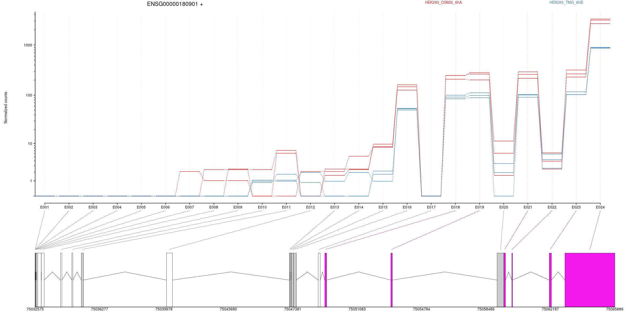Click exon label E017
644x322 pixels.
click(x=431, y=207)
